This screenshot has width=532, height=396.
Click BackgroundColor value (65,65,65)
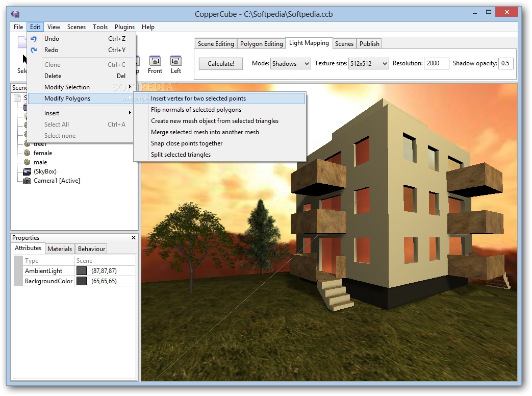104,281
